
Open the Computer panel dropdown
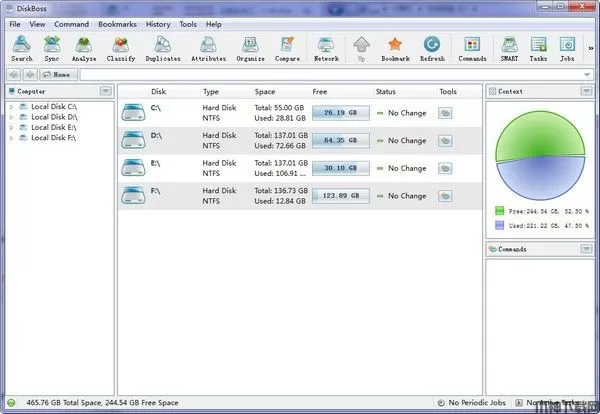click(x=105, y=91)
